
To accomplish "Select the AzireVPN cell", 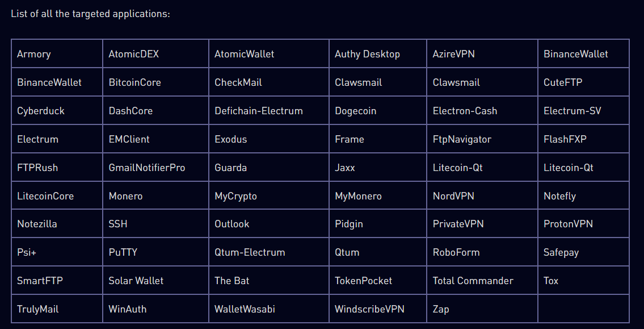I will coord(482,53).
